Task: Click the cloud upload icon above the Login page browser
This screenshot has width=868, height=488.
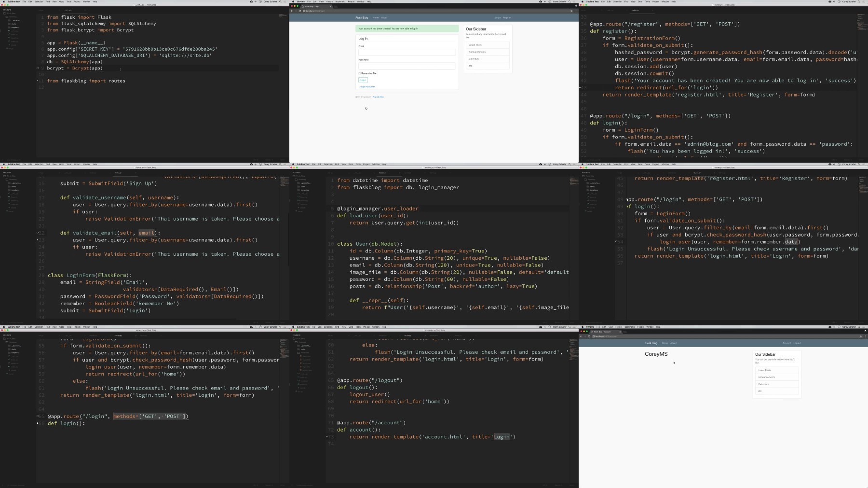Action: click(541, 1)
